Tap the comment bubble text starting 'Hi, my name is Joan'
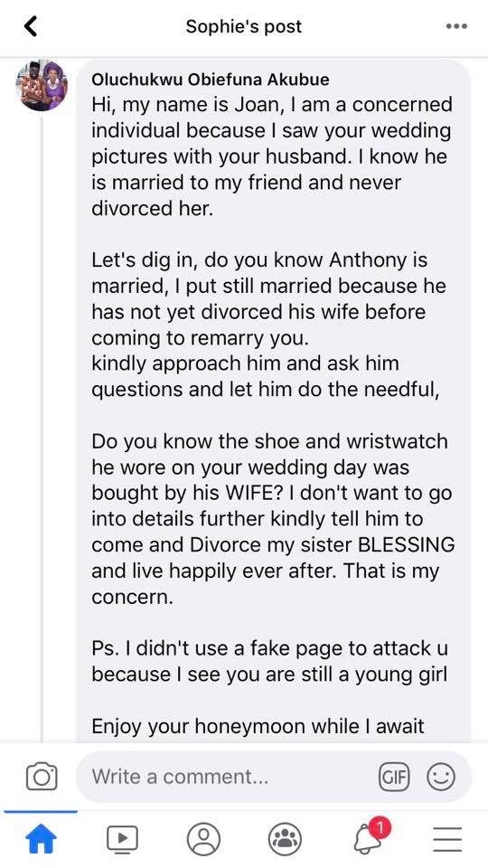488x868 pixels. click(271, 157)
